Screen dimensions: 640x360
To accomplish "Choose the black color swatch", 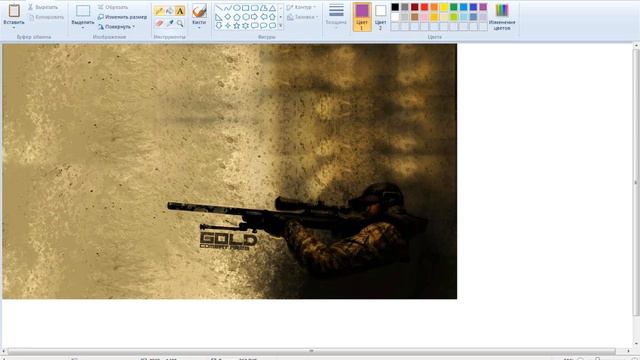I will click(x=395, y=7).
